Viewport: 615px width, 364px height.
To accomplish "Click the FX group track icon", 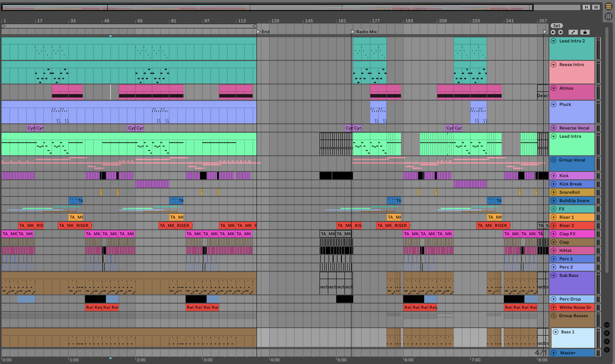I will (x=553, y=209).
